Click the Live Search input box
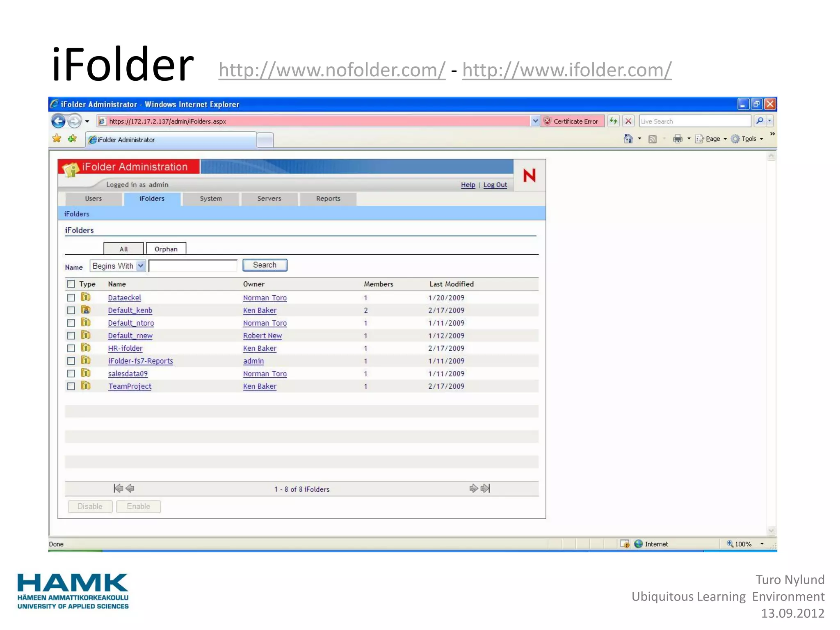The image size is (840, 630). (695, 121)
